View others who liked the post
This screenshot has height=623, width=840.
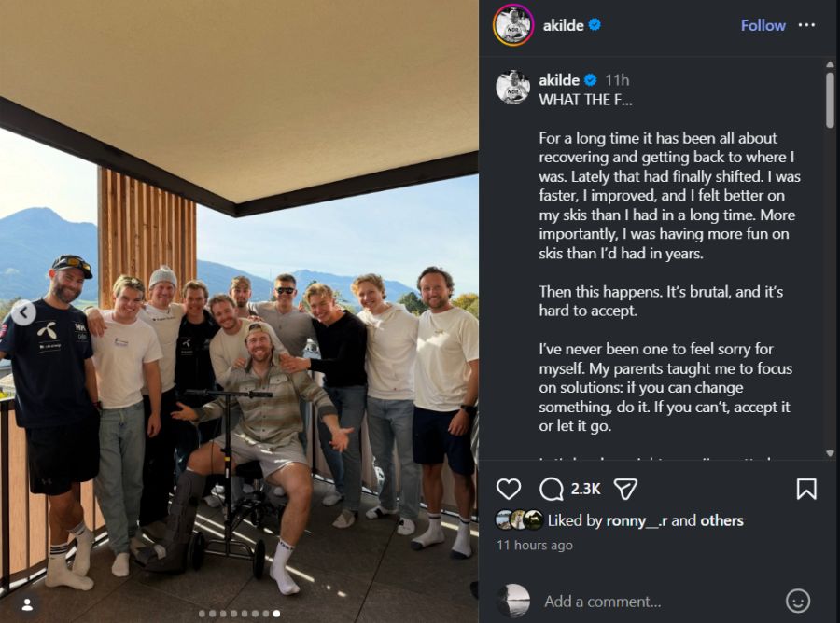tap(721, 520)
